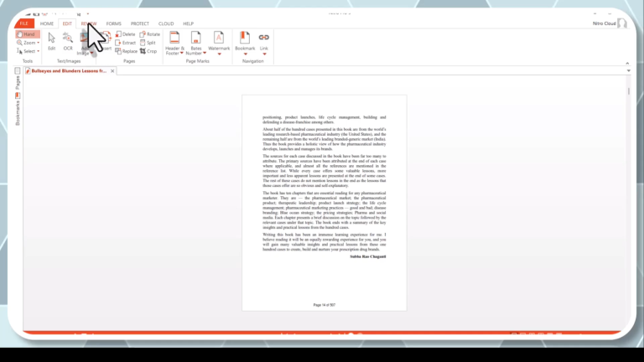Close the Bullseyes and Blunders document tab
The width and height of the screenshot is (644, 362).
tap(112, 71)
